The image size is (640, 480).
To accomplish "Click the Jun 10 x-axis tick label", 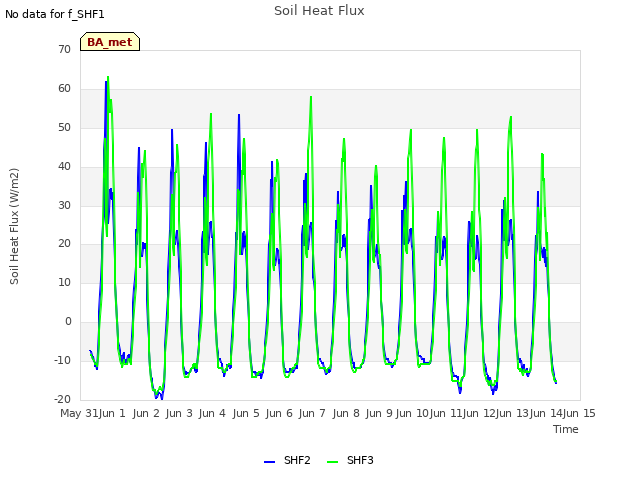I will (413, 413).
